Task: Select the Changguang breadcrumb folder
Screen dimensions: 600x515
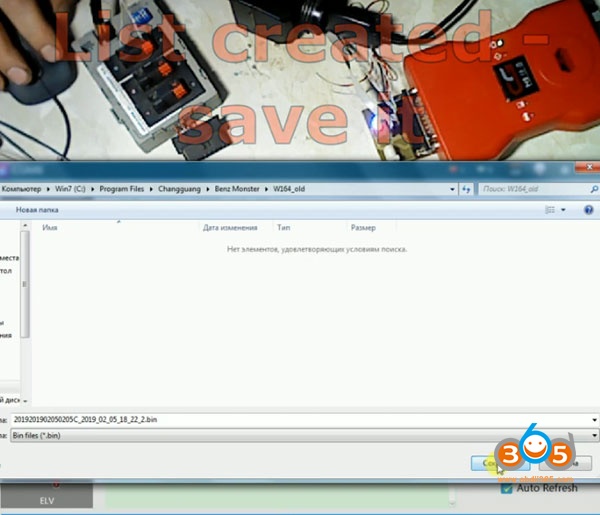Action: 179,189
